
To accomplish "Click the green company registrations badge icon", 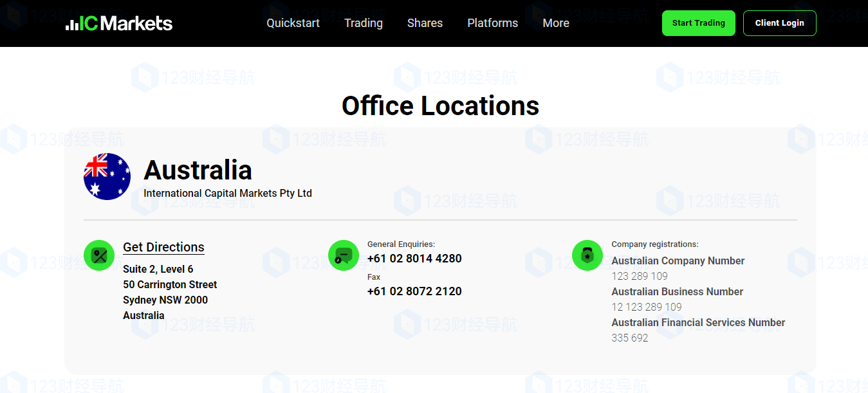I will pyautogui.click(x=587, y=255).
